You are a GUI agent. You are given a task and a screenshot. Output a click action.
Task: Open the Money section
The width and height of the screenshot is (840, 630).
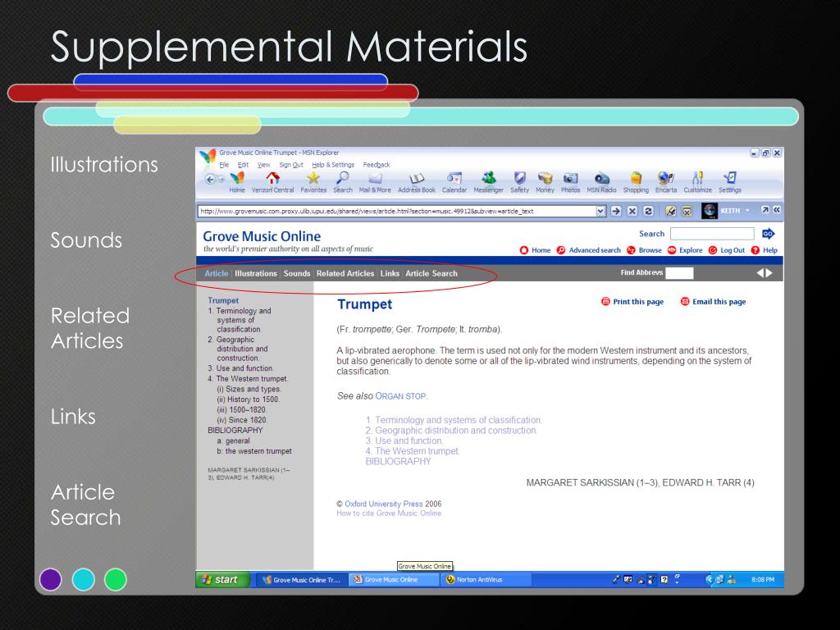(545, 183)
